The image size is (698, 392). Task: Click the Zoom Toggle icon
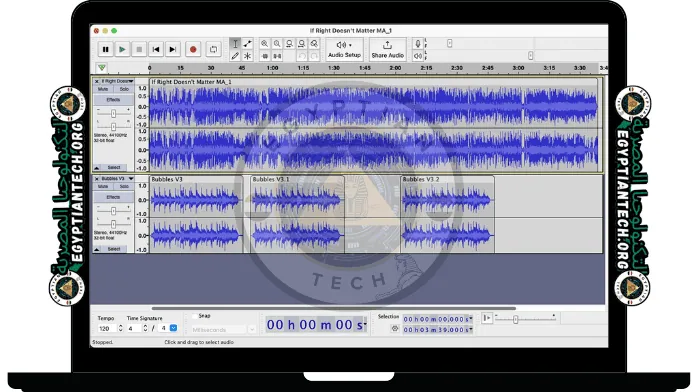click(x=314, y=44)
